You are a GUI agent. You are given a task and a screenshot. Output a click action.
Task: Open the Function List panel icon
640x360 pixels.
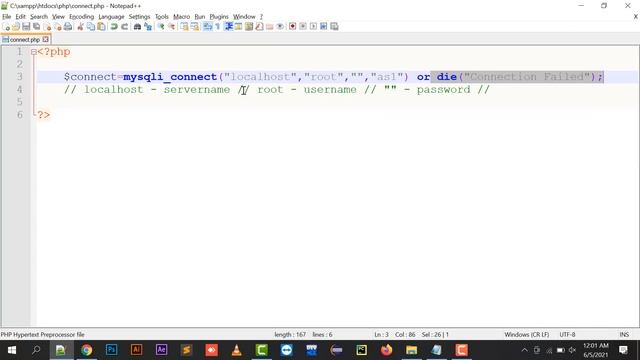(x=259, y=27)
